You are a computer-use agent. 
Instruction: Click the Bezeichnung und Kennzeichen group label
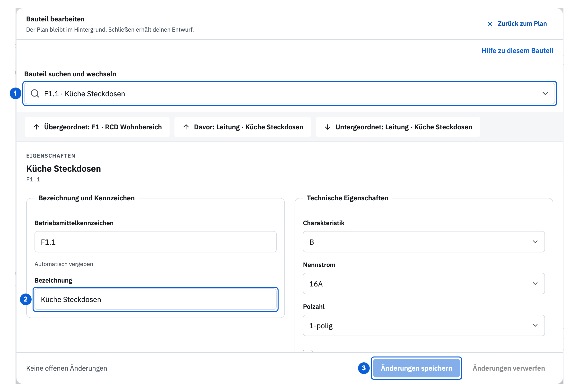pos(87,198)
